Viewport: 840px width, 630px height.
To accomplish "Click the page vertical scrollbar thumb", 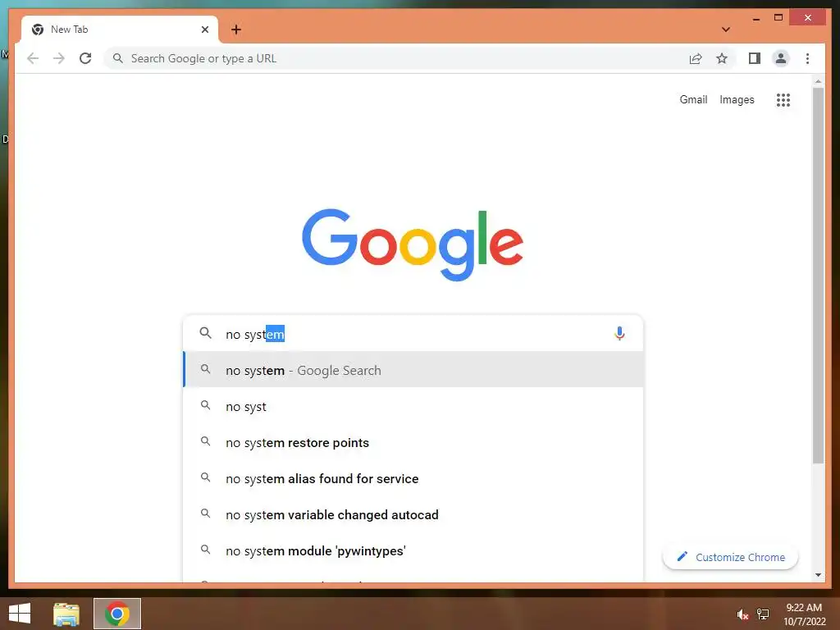I will (x=818, y=276).
